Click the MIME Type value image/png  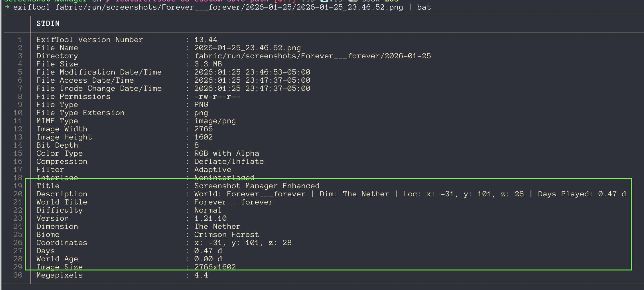pyautogui.click(x=215, y=121)
